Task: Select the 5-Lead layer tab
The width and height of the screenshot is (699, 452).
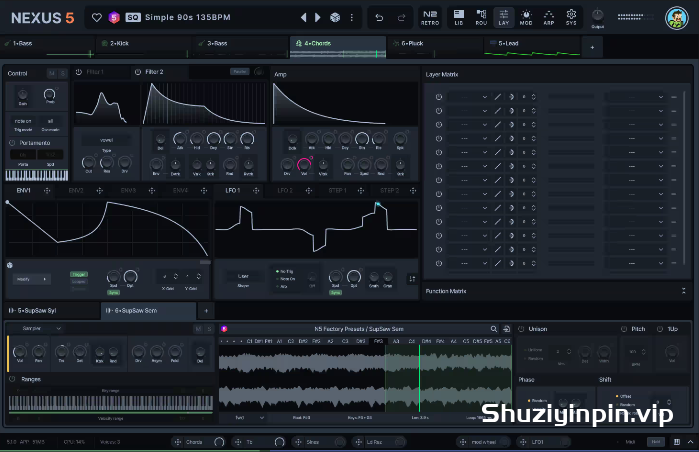Action: (x=532, y=47)
